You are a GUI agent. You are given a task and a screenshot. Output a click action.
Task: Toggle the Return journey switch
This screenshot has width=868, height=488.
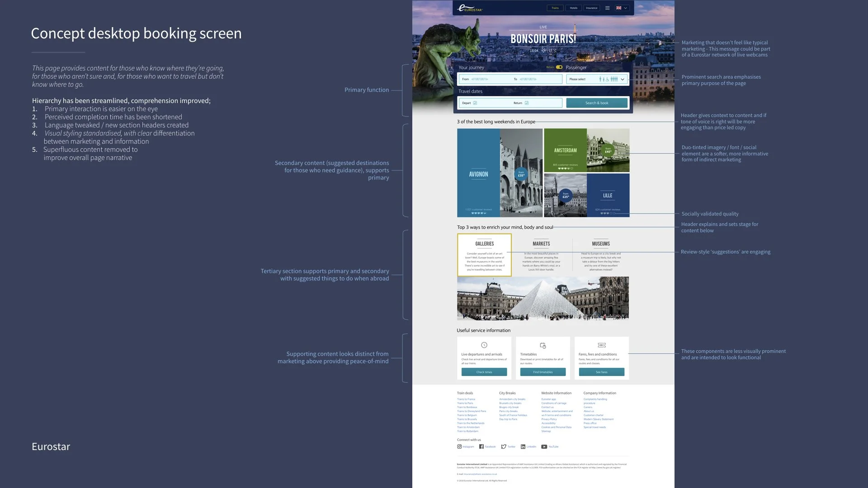(x=559, y=67)
